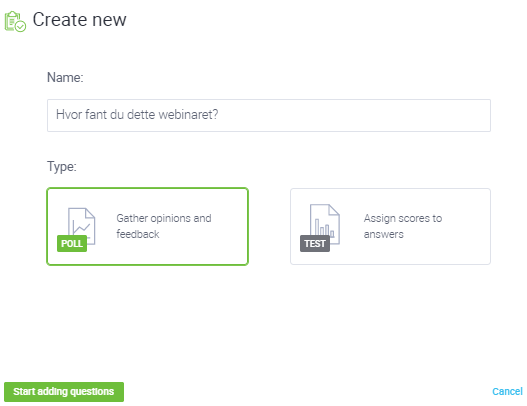The image size is (527, 406).
Task: Click the green POLL badge
Action: [x=72, y=243]
